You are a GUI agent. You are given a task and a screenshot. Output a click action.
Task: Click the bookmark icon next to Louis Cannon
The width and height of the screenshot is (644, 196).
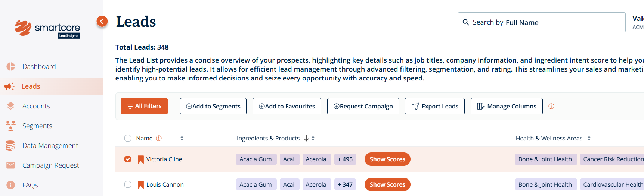pyautogui.click(x=141, y=185)
